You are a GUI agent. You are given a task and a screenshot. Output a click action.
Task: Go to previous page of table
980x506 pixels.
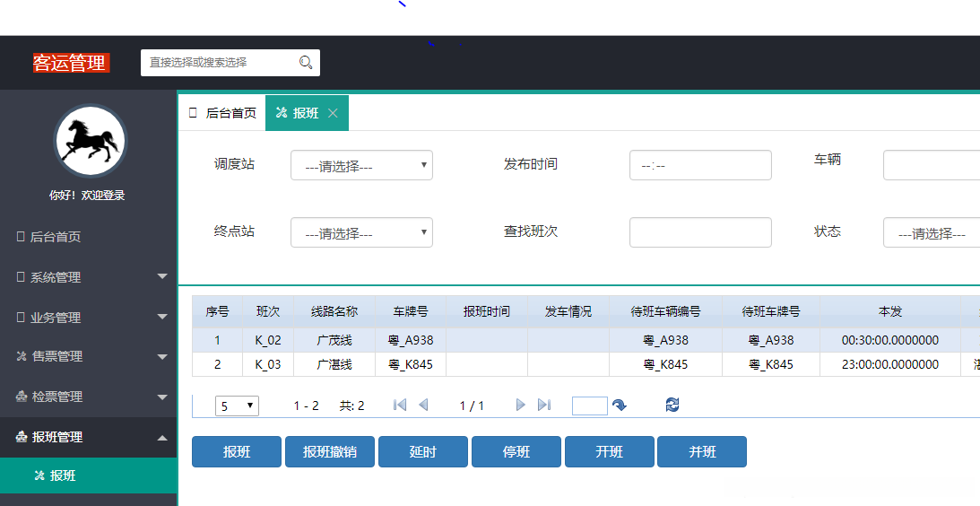(423, 406)
